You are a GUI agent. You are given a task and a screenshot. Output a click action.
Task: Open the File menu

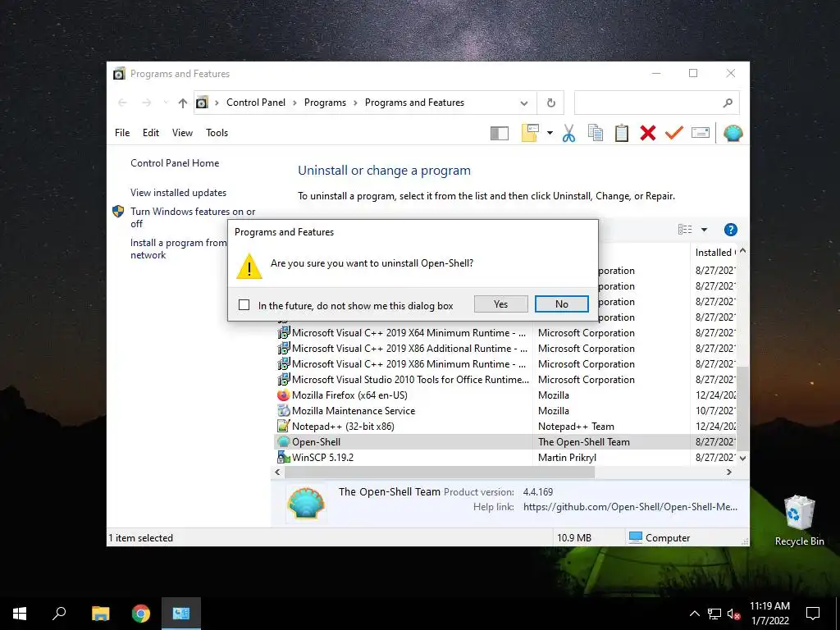pyautogui.click(x=122, y=133)
